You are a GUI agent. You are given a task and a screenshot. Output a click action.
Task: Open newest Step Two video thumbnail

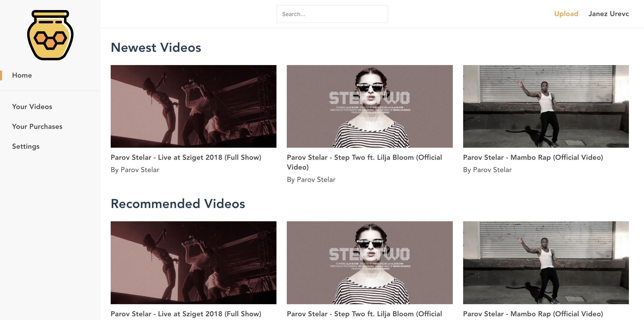(x=370, y=106)
